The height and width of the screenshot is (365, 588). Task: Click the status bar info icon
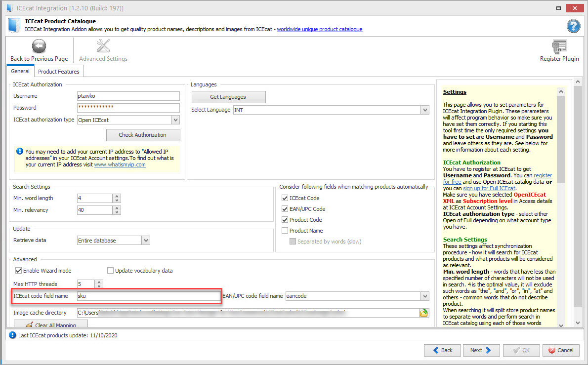[12, 335]
